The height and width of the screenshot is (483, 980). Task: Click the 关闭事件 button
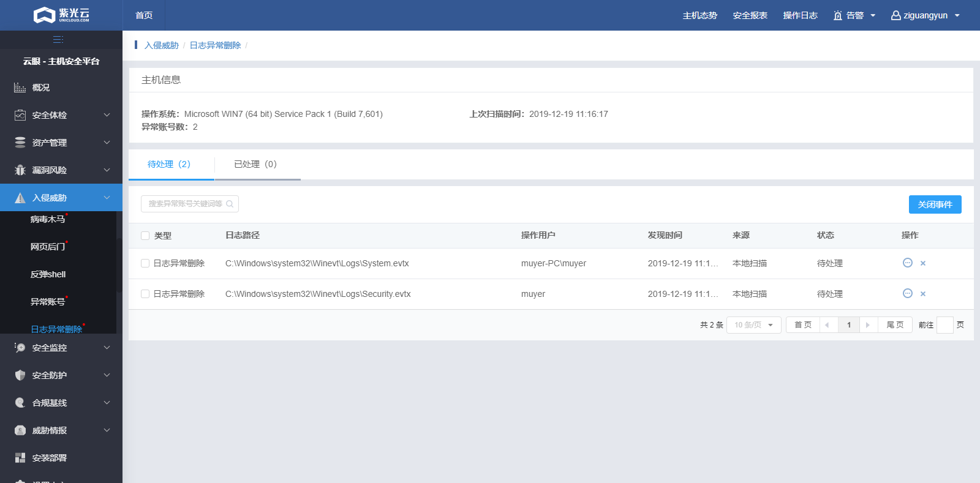click(935, 204)
